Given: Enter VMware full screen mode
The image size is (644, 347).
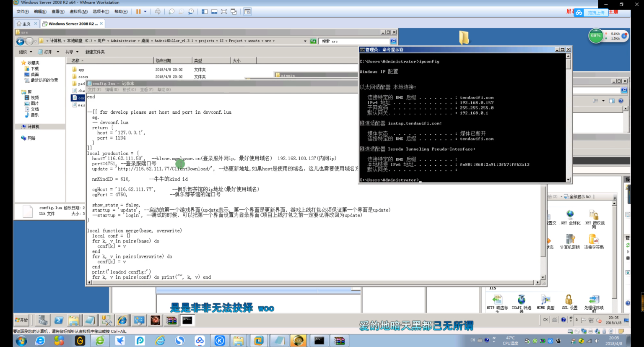Looking at the screenshot, I should pyautogui.click(x=224, y=12).
